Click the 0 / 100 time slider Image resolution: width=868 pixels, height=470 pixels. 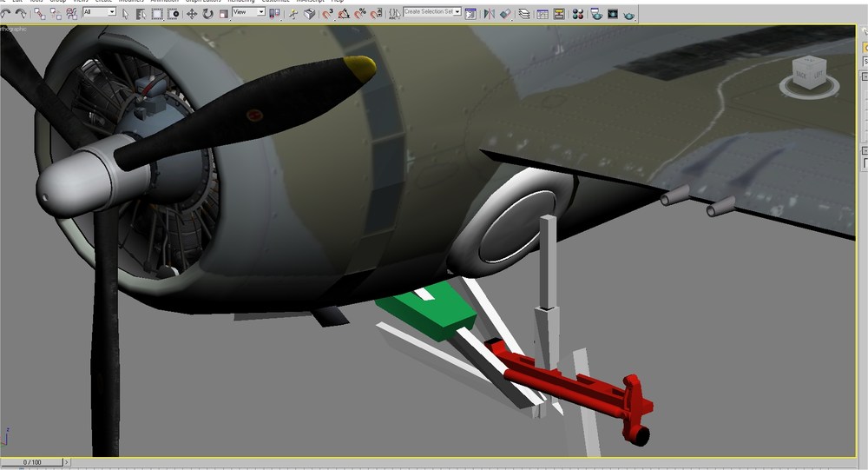tap(32, 462)
